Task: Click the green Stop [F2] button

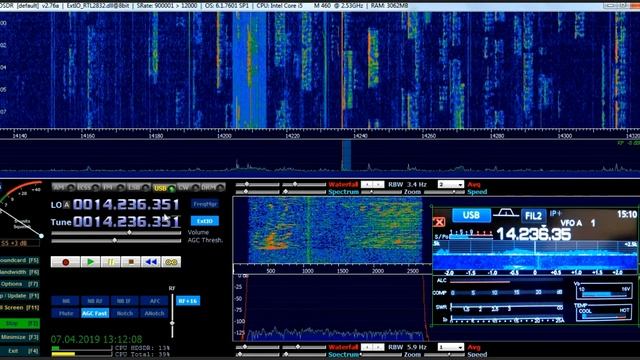Action: tap(20, 324)
